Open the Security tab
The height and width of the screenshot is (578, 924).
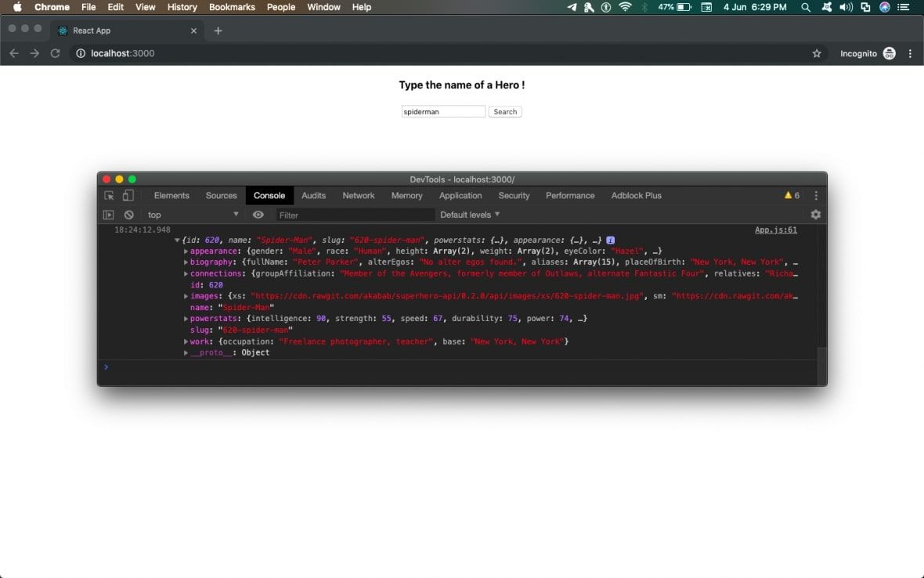tap(514, 196)
